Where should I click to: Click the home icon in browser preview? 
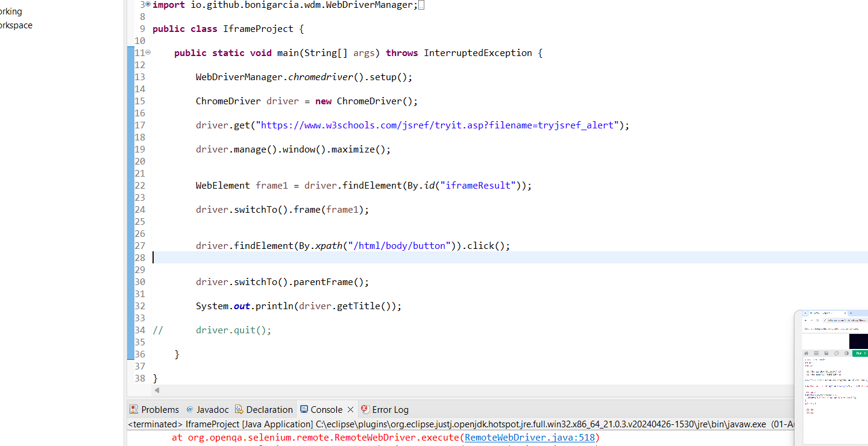tap(806, 353)
